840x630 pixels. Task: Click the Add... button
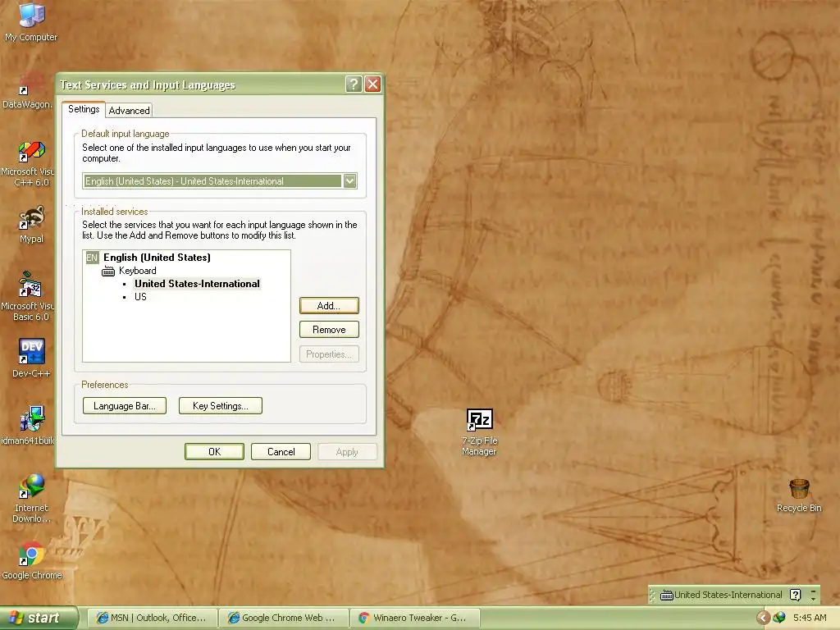pos(329,306)
